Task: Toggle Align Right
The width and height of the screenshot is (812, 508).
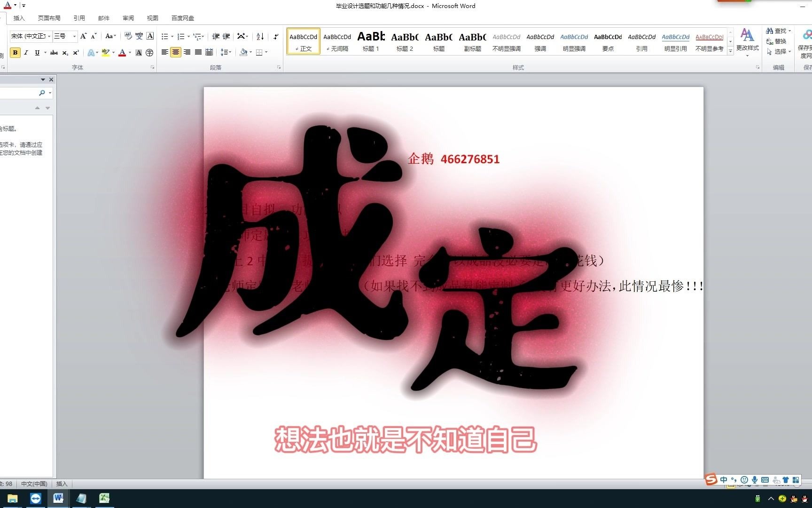Action: tap(187, 52)
